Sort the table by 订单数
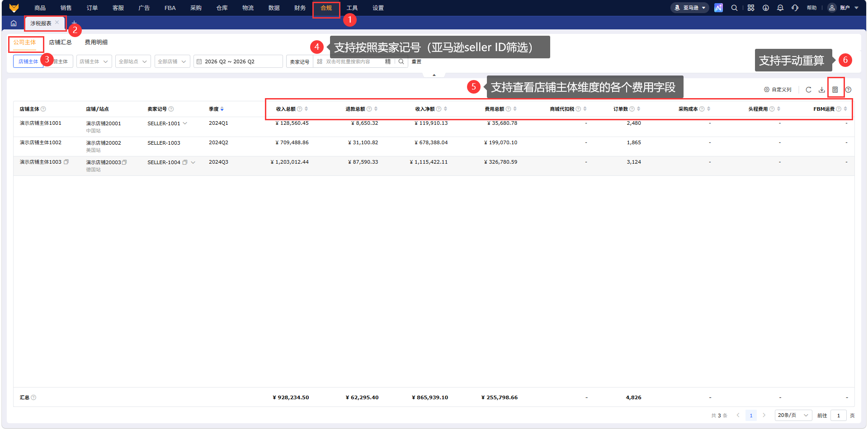 [639, 109]
